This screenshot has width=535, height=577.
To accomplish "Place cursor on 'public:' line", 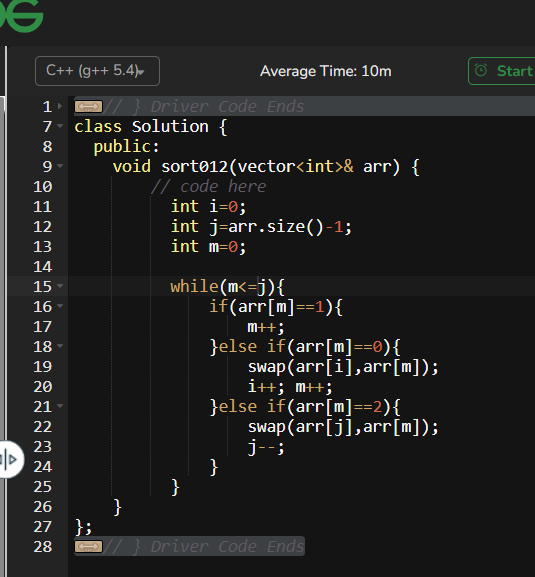I will 127,146.
